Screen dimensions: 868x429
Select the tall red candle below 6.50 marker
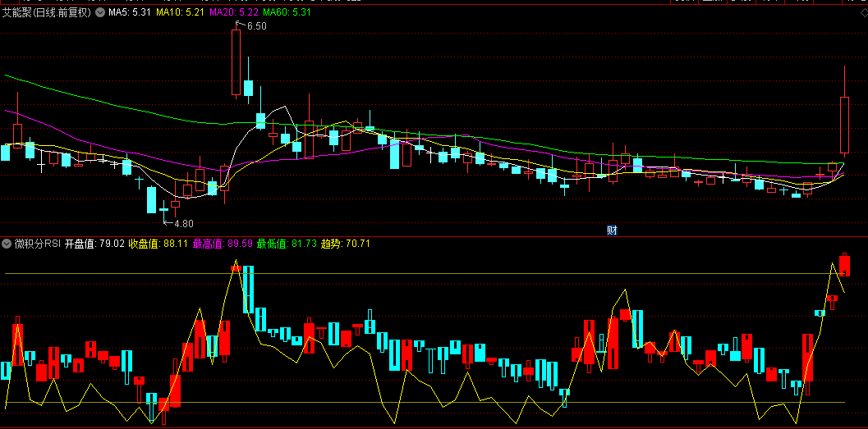[236, 62]
